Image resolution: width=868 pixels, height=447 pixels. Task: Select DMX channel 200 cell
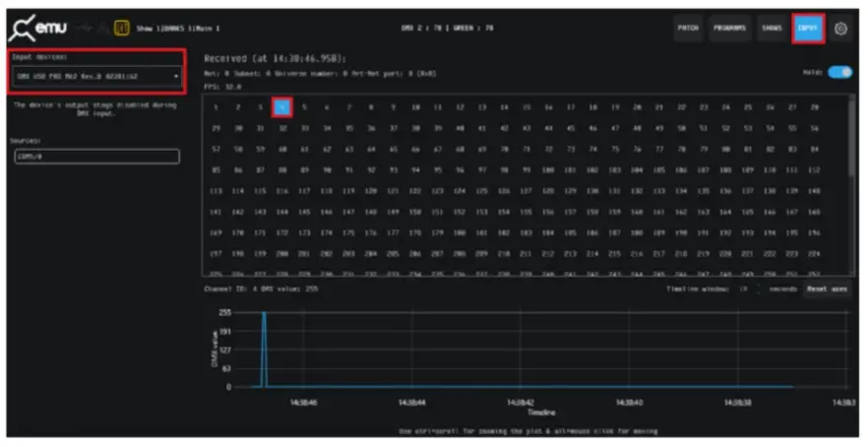(281, 254)
